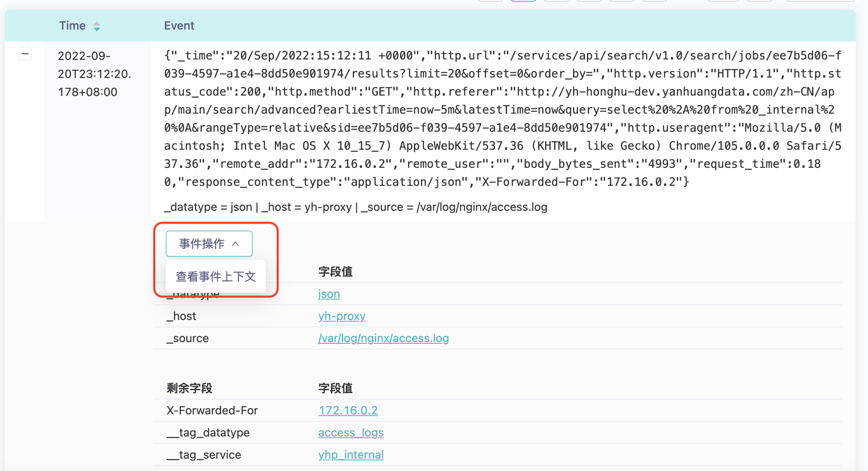Sort events by Time column arrows
Viewport: 868px width, 471px height.
[x=97, y=26]
